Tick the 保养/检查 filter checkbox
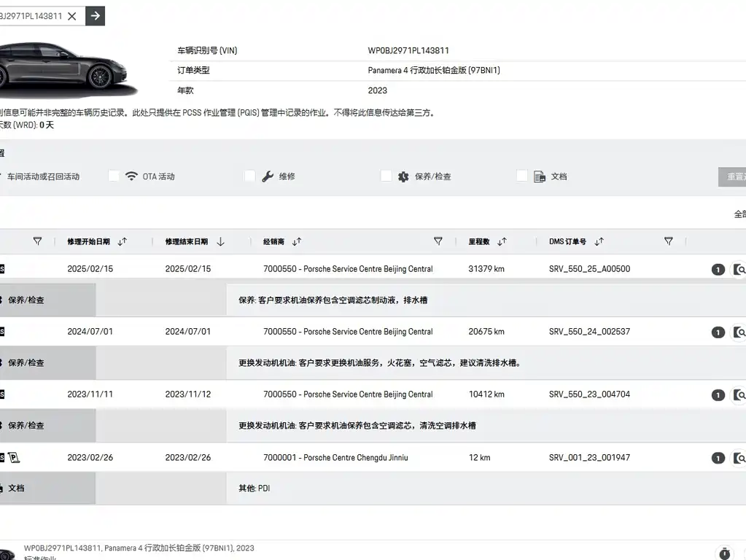The image size is (746, 560). point(386,176)
